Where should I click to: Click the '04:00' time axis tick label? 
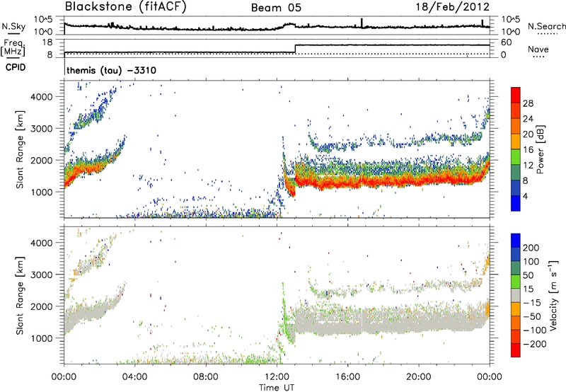[135, 377]
